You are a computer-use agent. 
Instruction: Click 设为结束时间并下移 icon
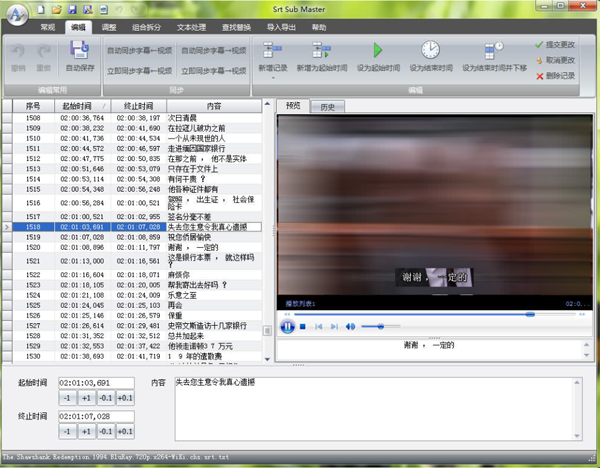click(494, 50)
